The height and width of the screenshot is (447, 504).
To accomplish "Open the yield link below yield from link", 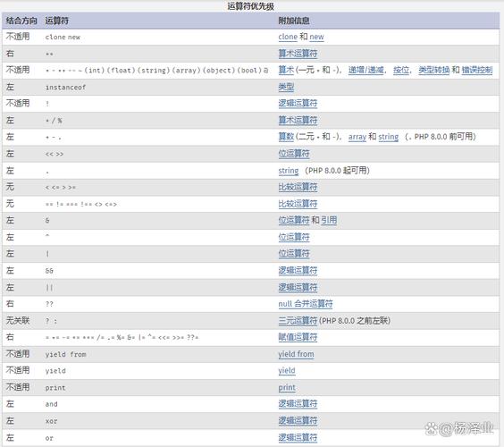I will click(287, 371).
